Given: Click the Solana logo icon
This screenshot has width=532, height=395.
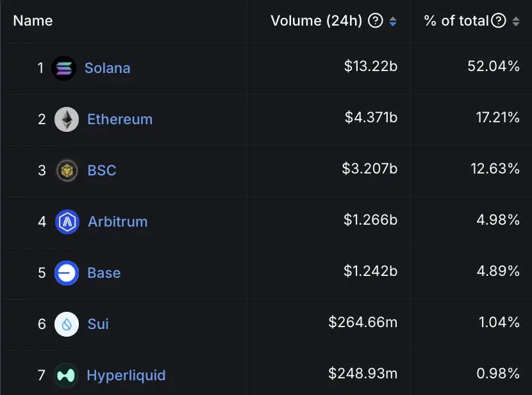Looking at the screenshot, I should (64, 68).
